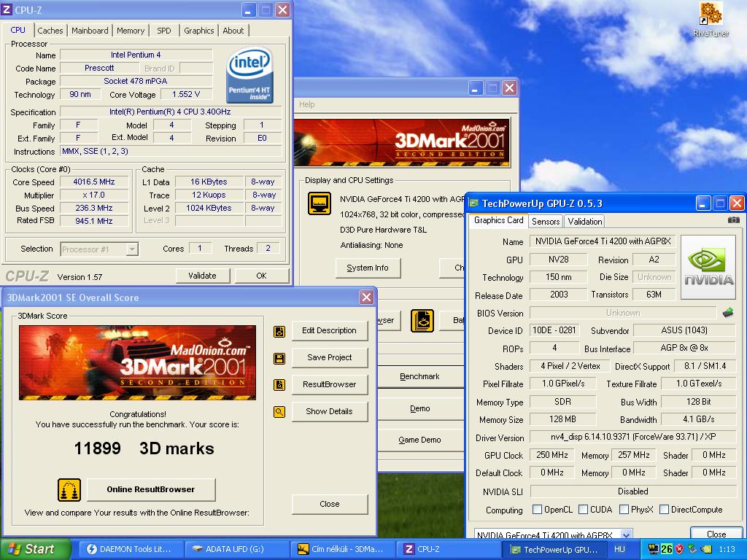Click the icon left of Online ResultBrowser
Image resolution: width=747 pixels, height=560 pixels.
(69, 489)
